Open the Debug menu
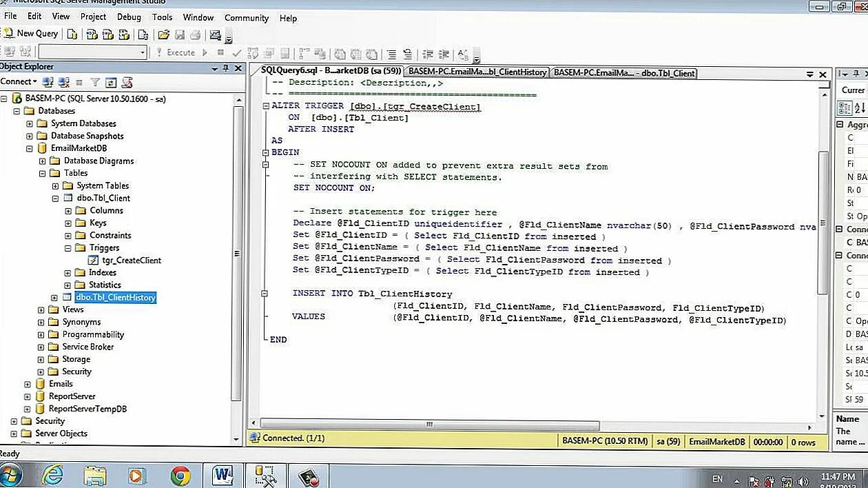 [129, 17]
